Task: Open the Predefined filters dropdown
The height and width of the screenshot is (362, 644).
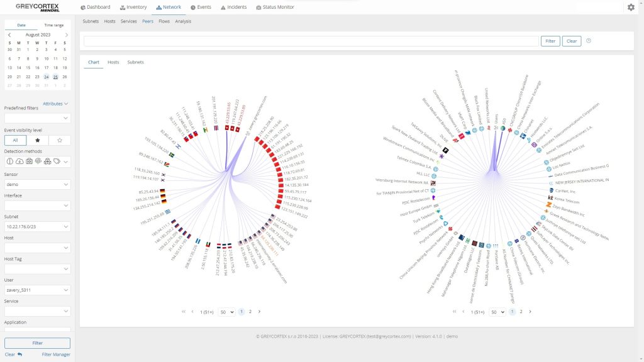Action: [37, 118]
